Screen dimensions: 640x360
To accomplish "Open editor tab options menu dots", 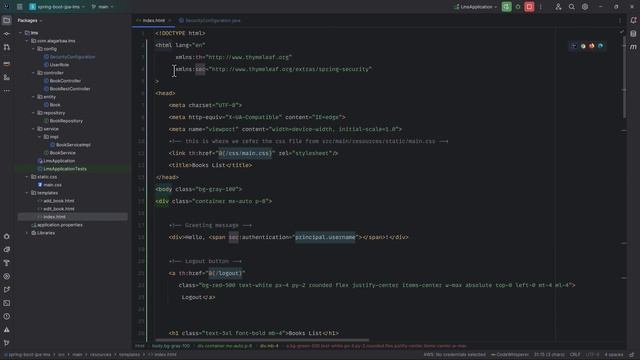I will [620, 20].
